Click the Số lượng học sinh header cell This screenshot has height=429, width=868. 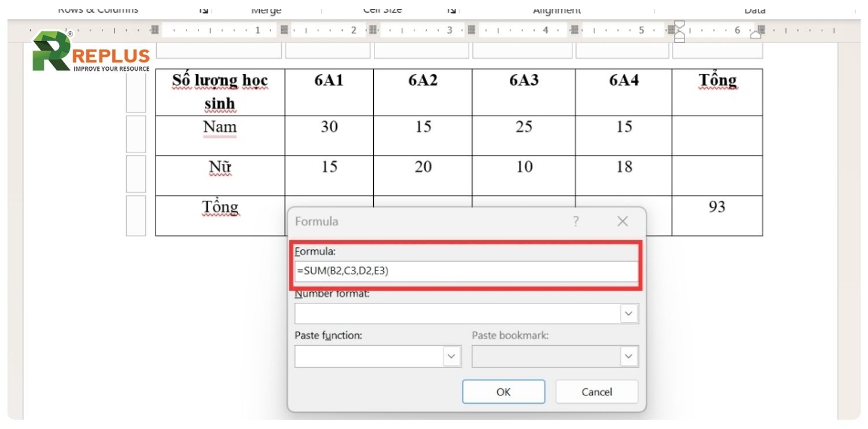tap(220, 92)
